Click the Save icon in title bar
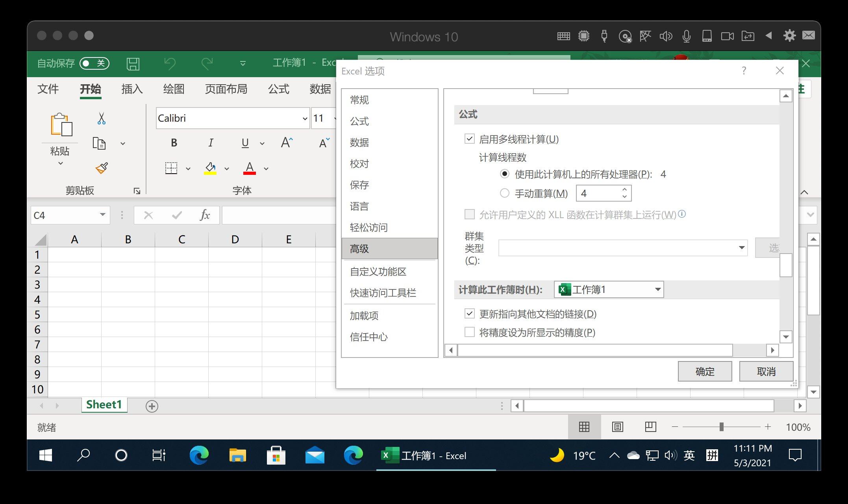This screenshot has height=504, width=848. (x=133, y=63)
